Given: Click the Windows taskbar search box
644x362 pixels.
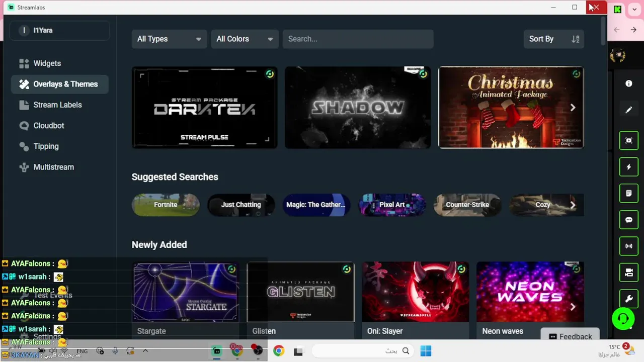Looking at the screenshot, I should (x=362, y=351).
